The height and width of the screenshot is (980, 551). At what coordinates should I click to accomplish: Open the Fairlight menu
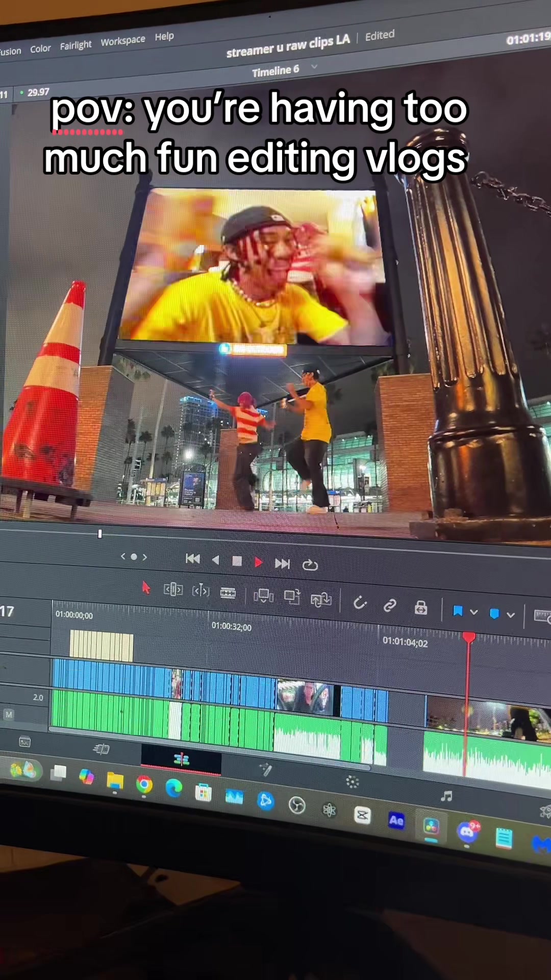pos(76,45)
